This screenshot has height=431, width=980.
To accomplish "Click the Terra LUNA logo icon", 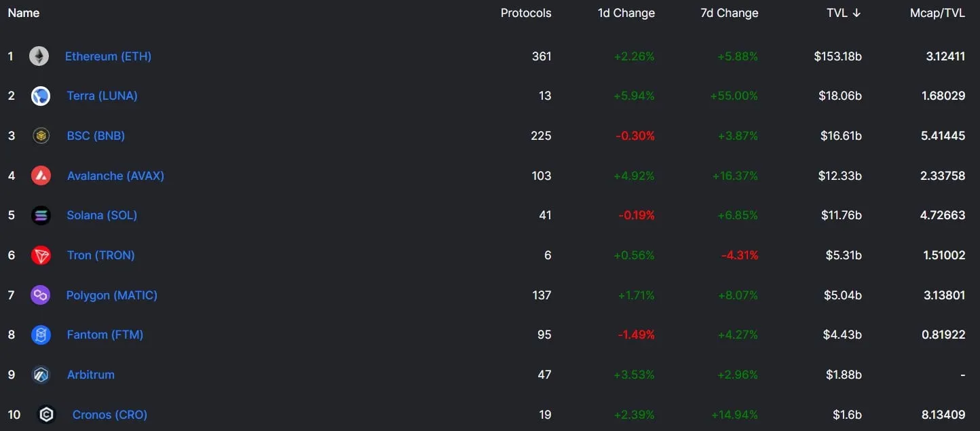I will point(41,96).
